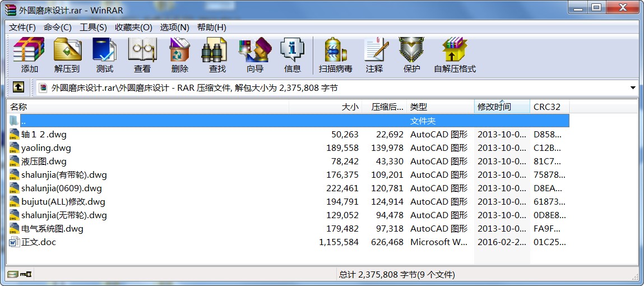The height and width of the screenshot is (286, 644).
Task: Sort by 大小 column header
Action: pos(326,107)
